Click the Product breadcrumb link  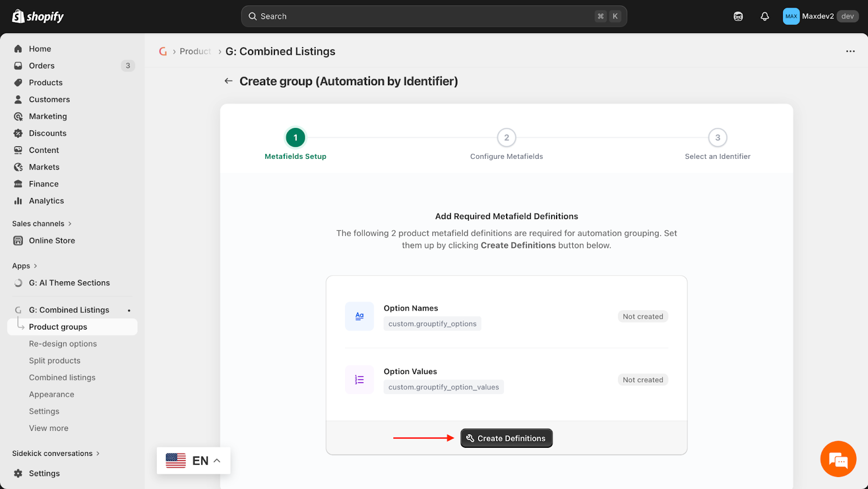195,52
